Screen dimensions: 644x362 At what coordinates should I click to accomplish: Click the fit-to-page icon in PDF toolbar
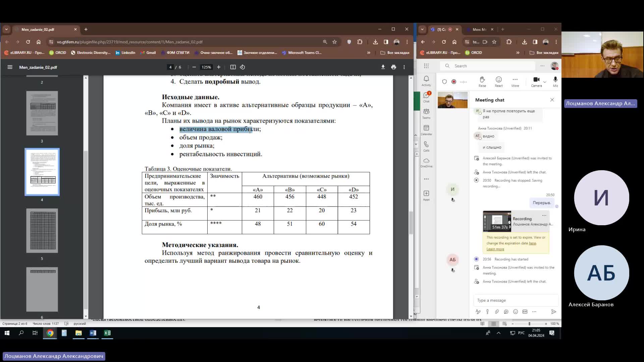coord(233,67)
